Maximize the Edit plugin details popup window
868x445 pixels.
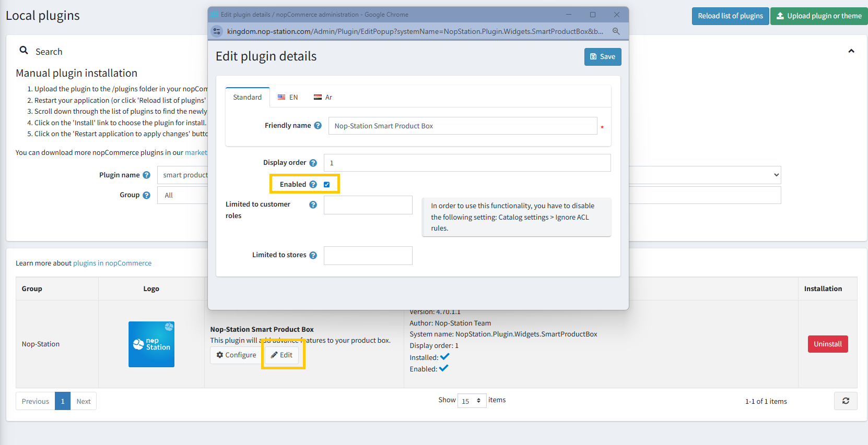pos(593,15)
